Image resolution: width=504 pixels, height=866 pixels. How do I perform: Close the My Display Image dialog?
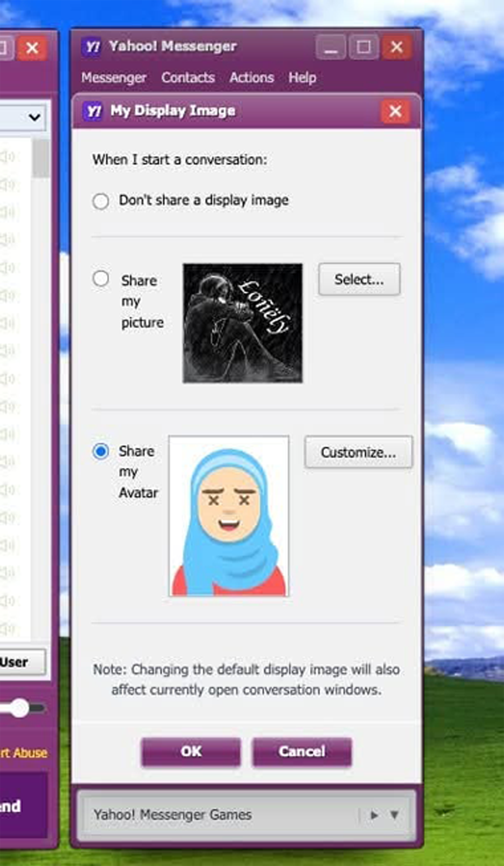click(396, 111)
